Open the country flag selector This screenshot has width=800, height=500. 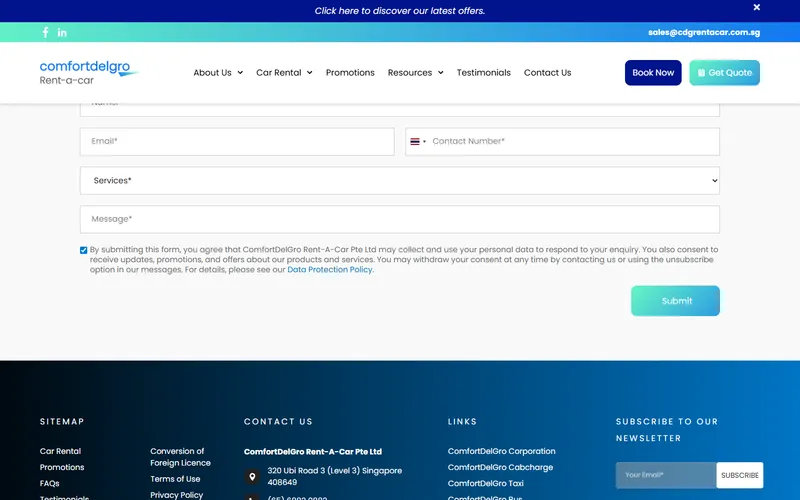coord(418,141)
